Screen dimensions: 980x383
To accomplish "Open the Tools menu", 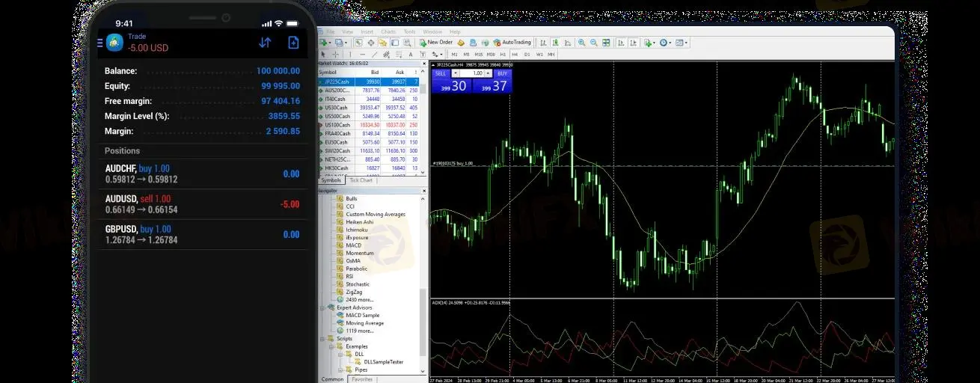I will pos(409,32).
